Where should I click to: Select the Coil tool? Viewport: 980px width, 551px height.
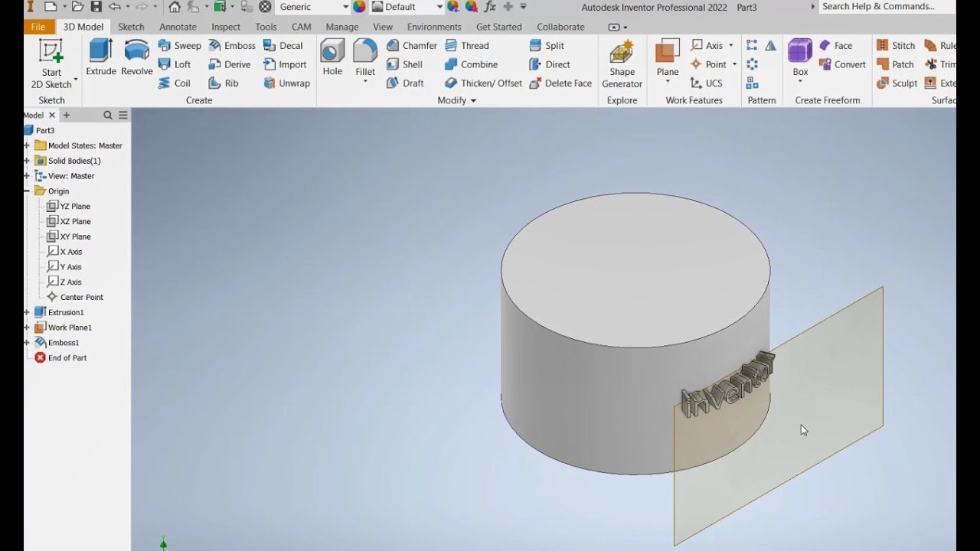(175, 83)
